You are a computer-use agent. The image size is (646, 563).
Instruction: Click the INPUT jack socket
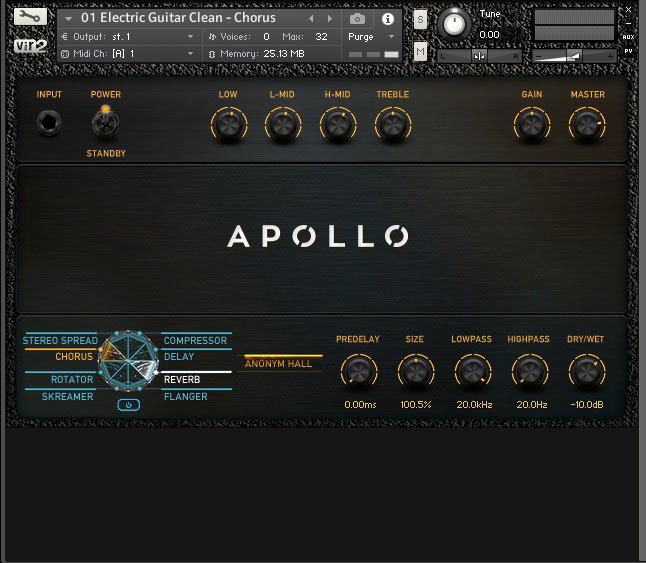pyautogui.click(x=49, y=123)
